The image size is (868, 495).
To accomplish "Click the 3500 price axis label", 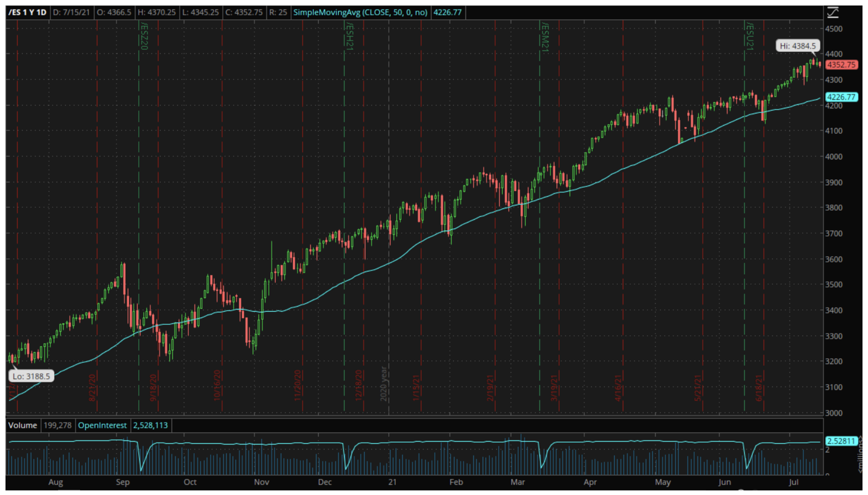I will pyautogui.click(x=834, y=285).
